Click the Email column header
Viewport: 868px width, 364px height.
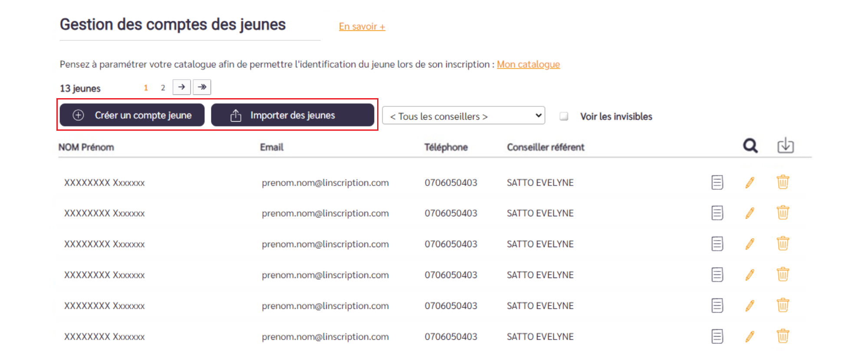272,147
